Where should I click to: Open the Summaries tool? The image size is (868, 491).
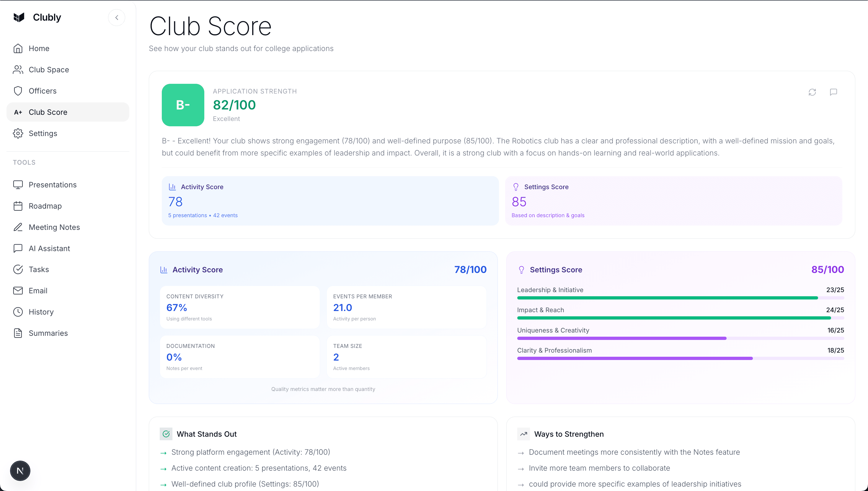[48, 333]
